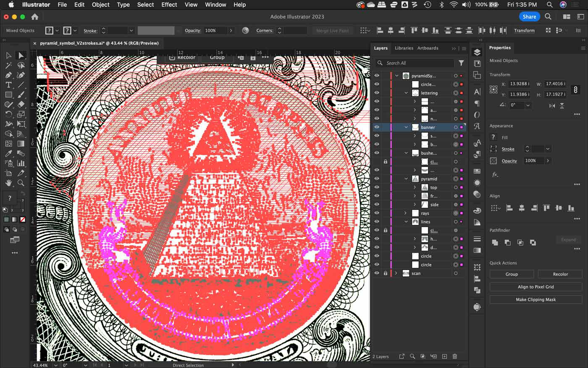Click Group in Quick Actions
Viewport: 588px width, 368px height.
tap(512, 274)
